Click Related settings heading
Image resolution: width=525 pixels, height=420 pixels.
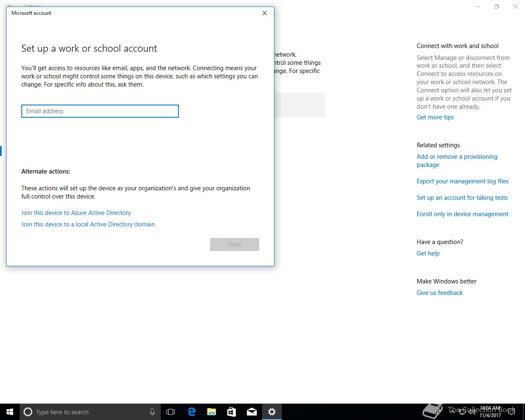[438, 145]
